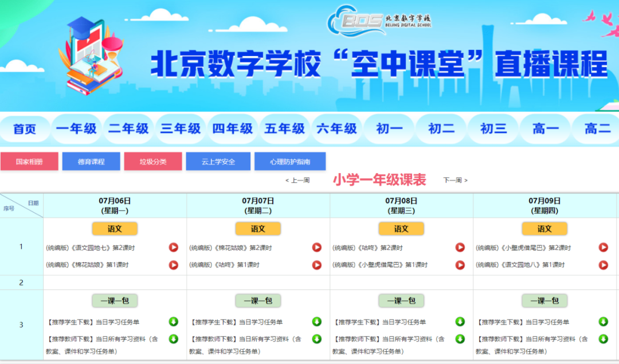Download July 6 当日学习任务单
The height and width of the screenshot is (364, 619).
174,322
